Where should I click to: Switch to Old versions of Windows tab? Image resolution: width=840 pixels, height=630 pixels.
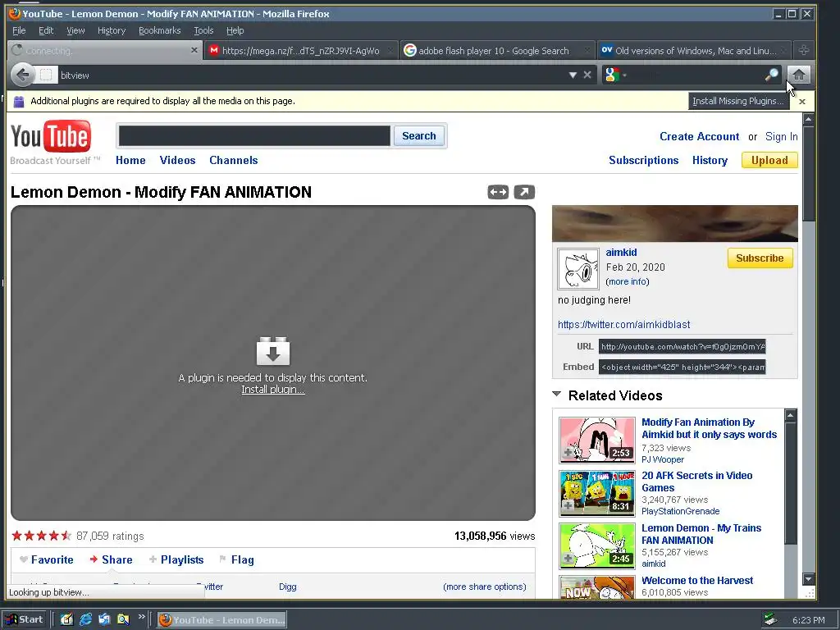[695, 51]
